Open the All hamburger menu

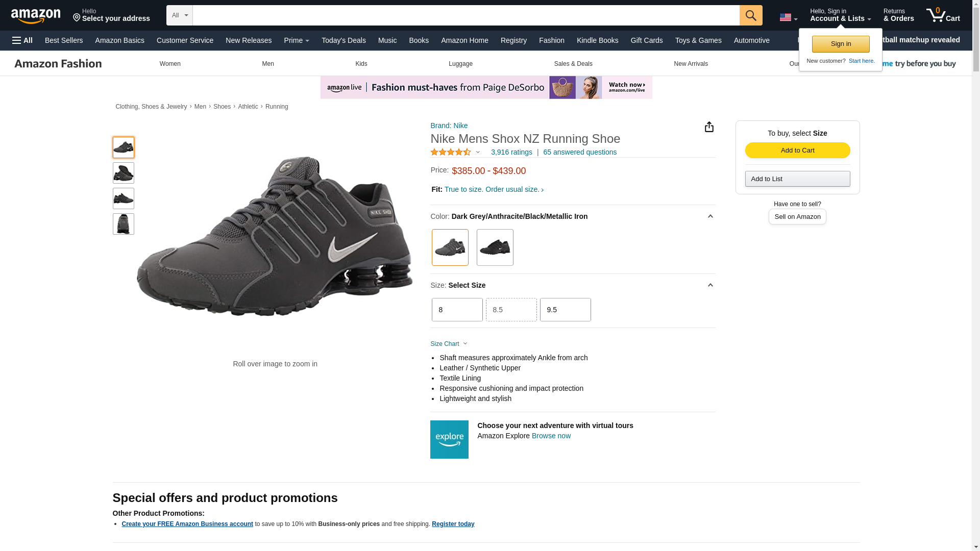[x=22, y=40]
